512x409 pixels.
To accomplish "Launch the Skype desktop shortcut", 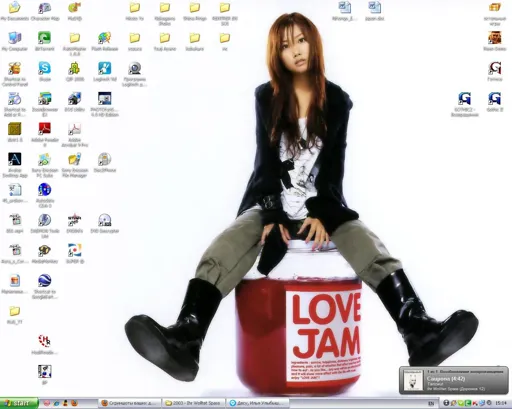I will click(44, 68).
